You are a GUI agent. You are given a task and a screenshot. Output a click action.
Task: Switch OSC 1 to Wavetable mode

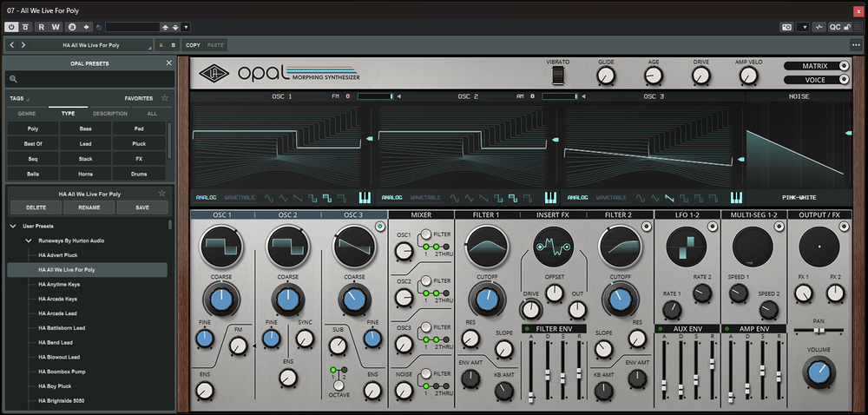point(240,197)
